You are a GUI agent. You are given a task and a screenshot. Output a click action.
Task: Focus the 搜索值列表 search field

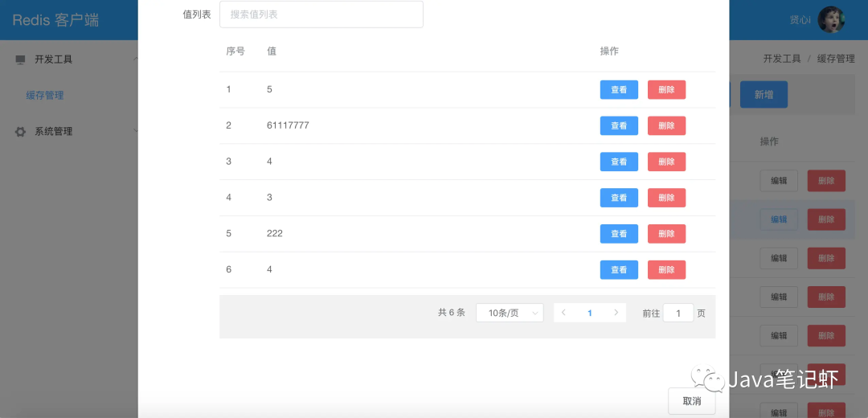[321, 14]
